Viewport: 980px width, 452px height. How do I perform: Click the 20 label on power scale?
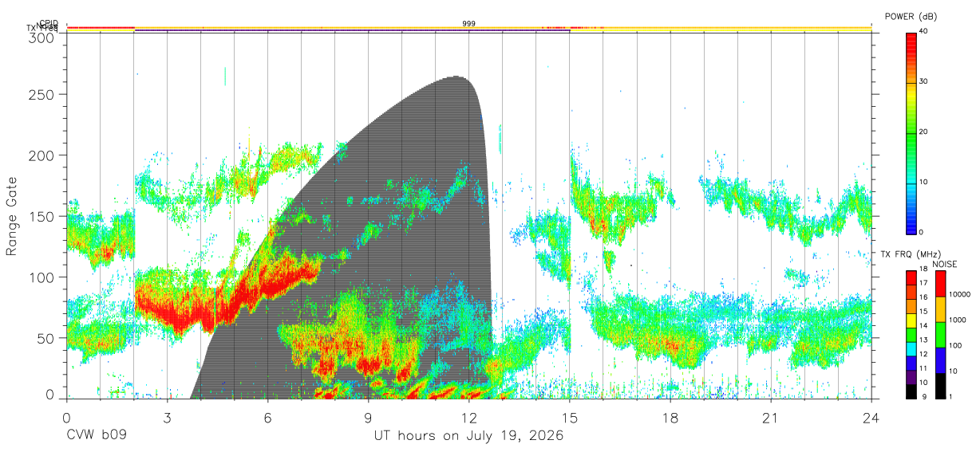925,132
